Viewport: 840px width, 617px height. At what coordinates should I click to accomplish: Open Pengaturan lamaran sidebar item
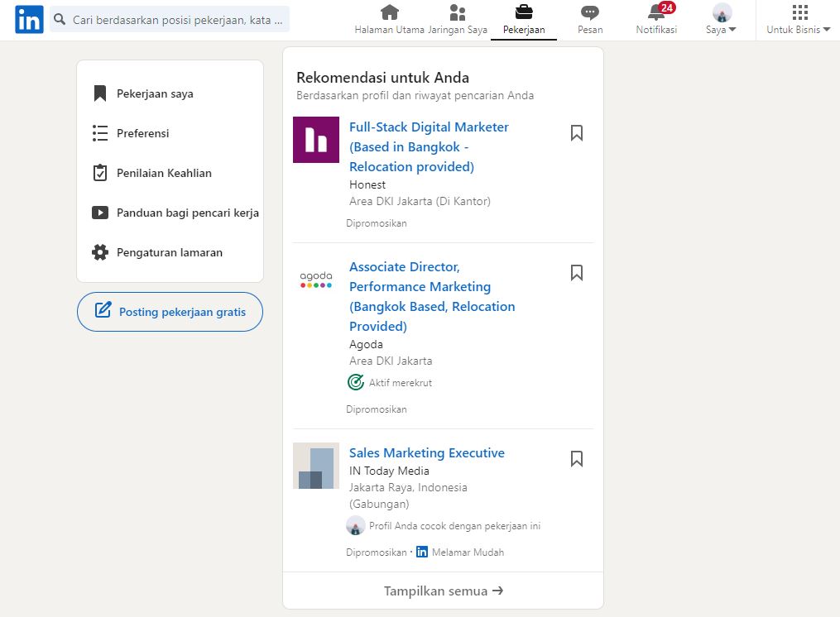[x=170, y=252]
